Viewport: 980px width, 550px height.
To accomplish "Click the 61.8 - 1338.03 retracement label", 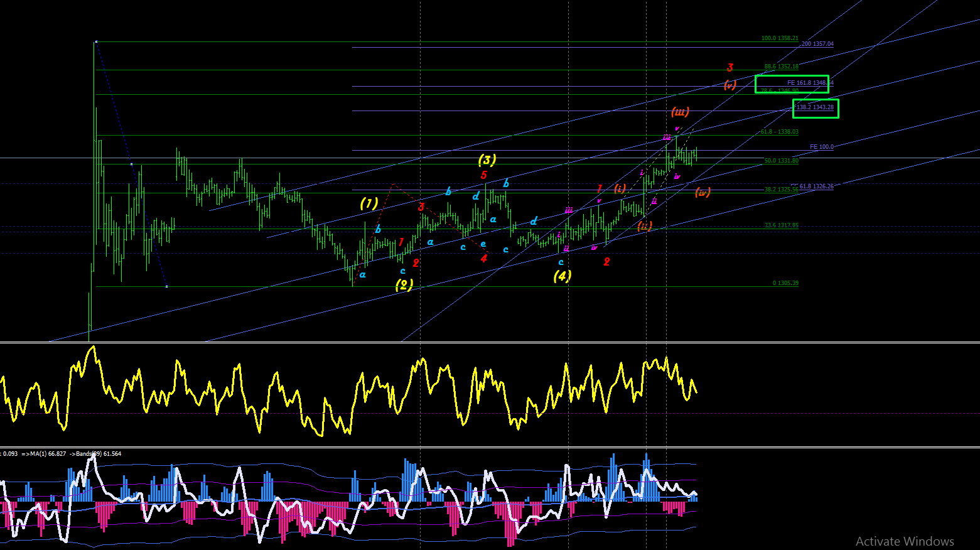I will click(x=780, y=132).
